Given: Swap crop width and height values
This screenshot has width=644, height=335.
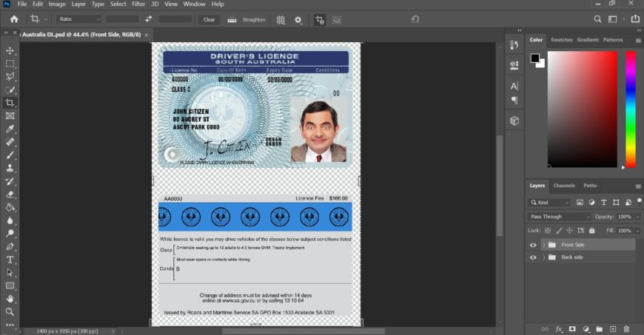Looking at the screenshot, I should click(149, 19).
